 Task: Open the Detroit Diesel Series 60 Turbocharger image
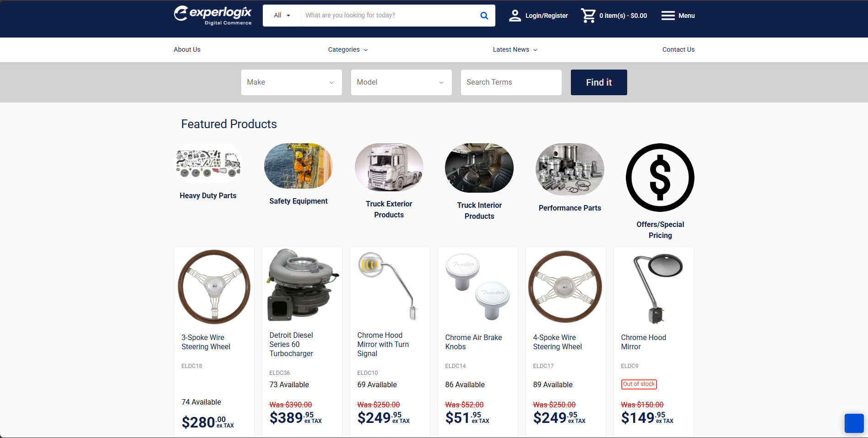point(302,286)
